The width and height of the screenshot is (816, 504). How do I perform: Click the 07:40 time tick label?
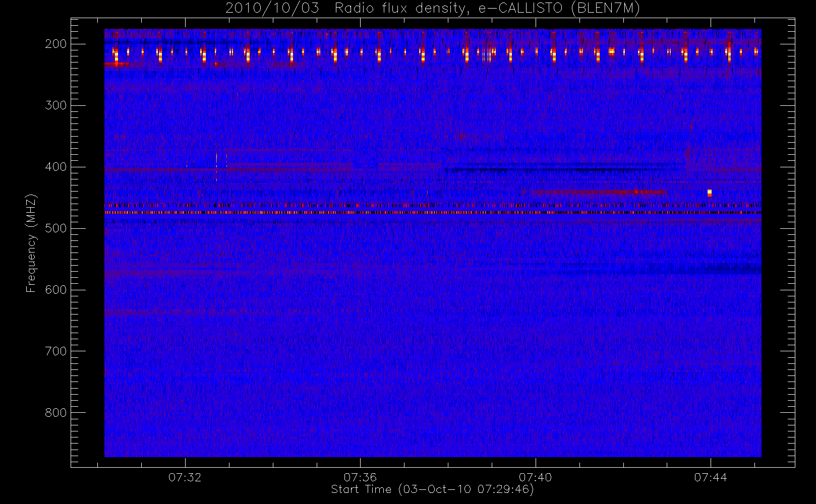coord(536,477)
